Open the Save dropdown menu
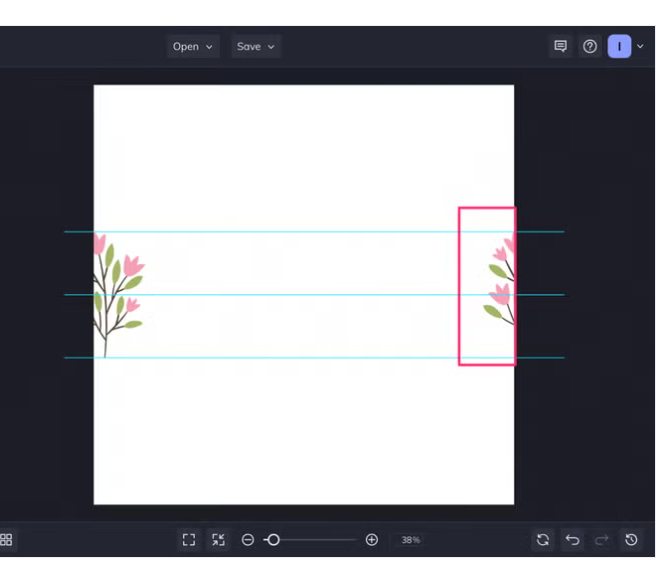Viewport: 666px width, 577px height. click(256, 46)
